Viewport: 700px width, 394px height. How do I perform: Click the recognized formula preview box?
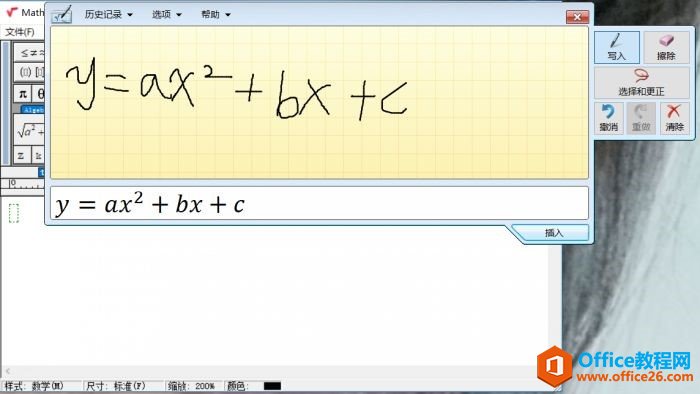[x=319, y=203]
